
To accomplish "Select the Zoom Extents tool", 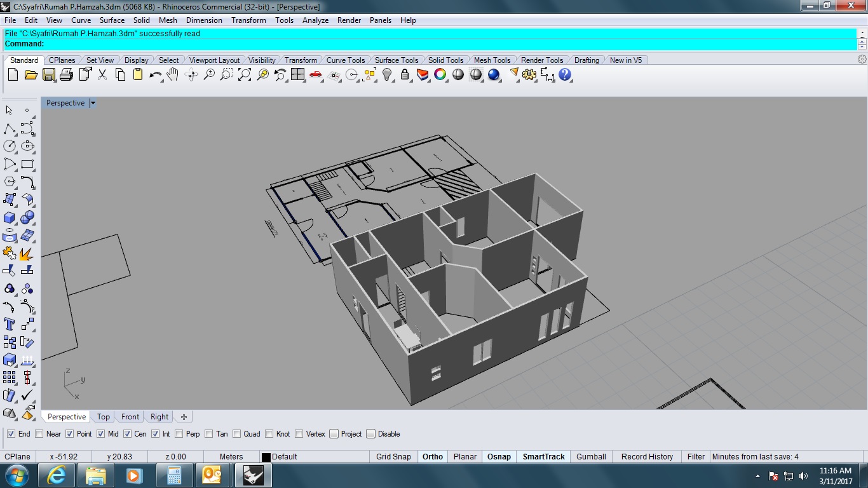I will coord(245,74).
